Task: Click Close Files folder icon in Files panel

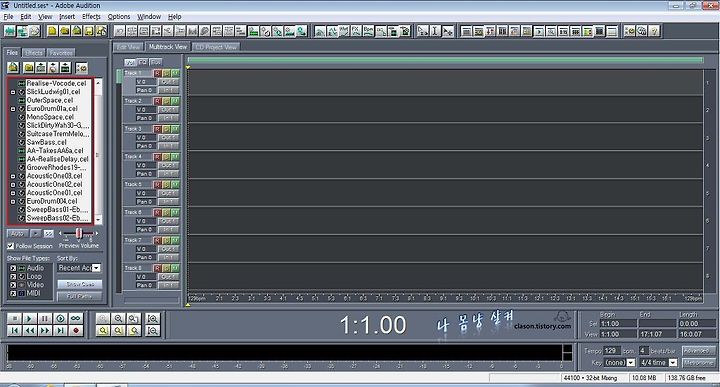Action: (29, 67)
